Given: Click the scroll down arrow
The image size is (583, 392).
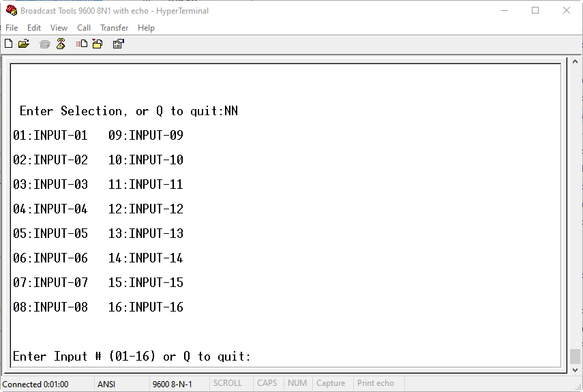Looking at the screenshot, I should (575, 370).
